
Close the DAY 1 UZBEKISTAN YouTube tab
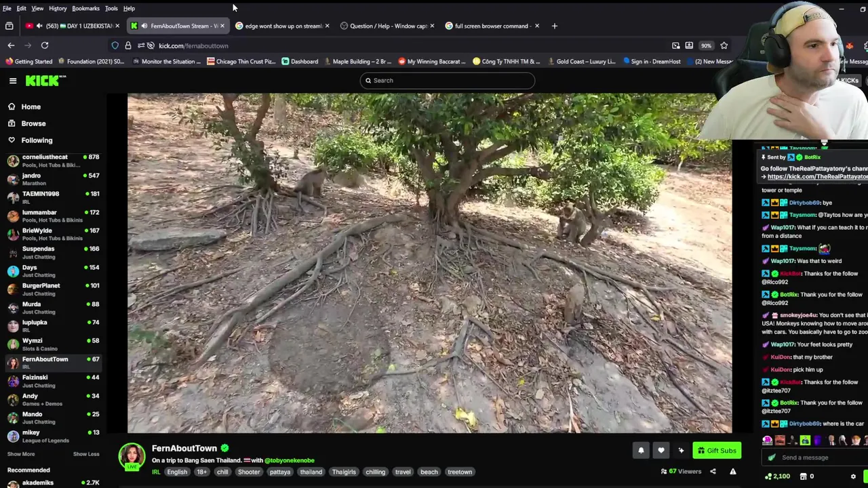pyautogui.click(x=117, y=26)
